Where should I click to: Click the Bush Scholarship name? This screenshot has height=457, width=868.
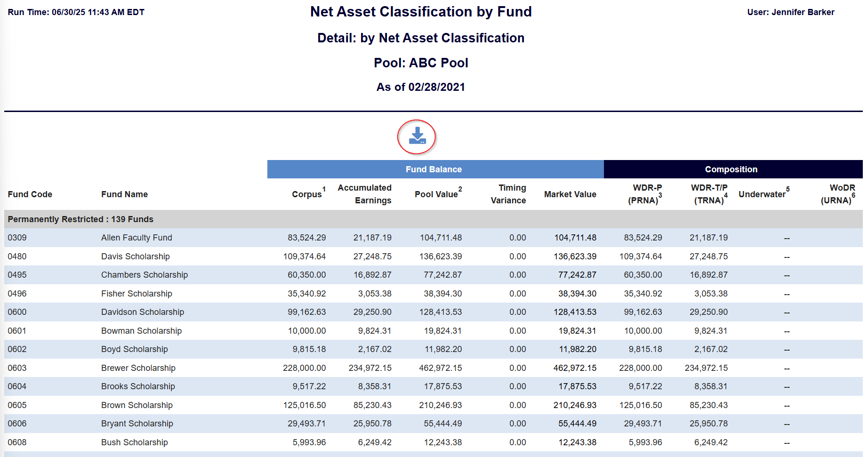tap(135, 442)
